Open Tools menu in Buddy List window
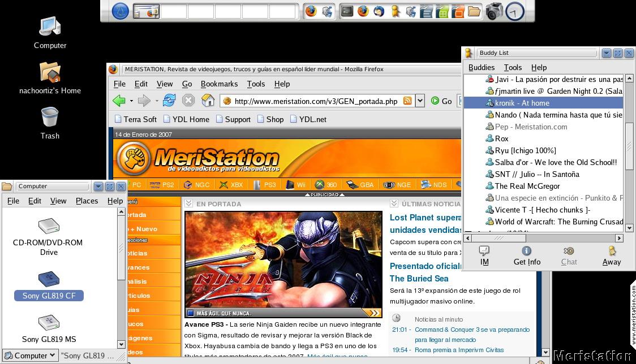The height and width of the screenshot is (364, 636). coord(513,68)
